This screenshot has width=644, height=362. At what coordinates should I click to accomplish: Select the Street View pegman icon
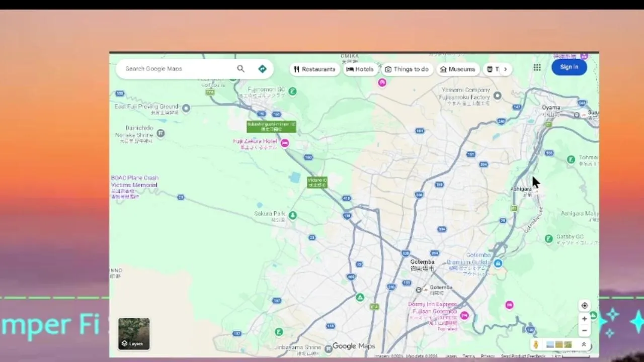click(x=536, y=344)
